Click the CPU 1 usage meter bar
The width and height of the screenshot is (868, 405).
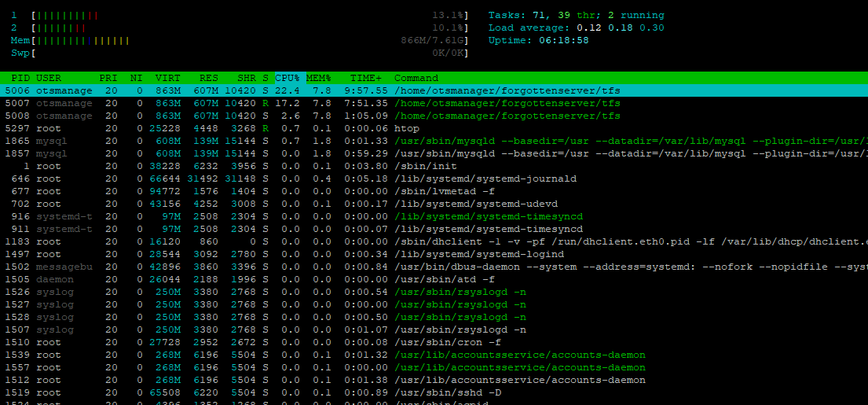pyautogui.click(x=251, y=16)
